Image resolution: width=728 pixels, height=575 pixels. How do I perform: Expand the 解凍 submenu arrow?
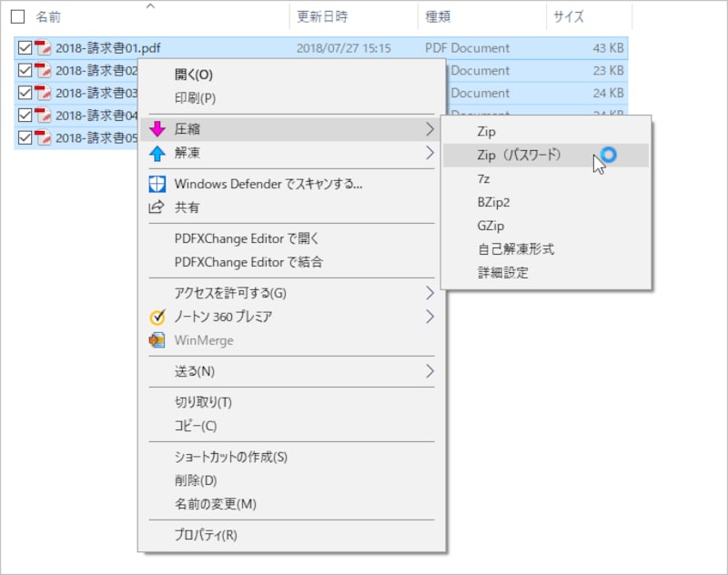(x=430, y=153)
